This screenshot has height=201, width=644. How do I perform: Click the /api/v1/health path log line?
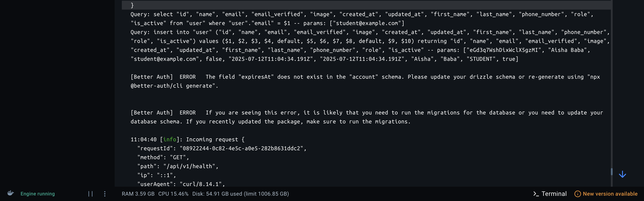[178, 166]
